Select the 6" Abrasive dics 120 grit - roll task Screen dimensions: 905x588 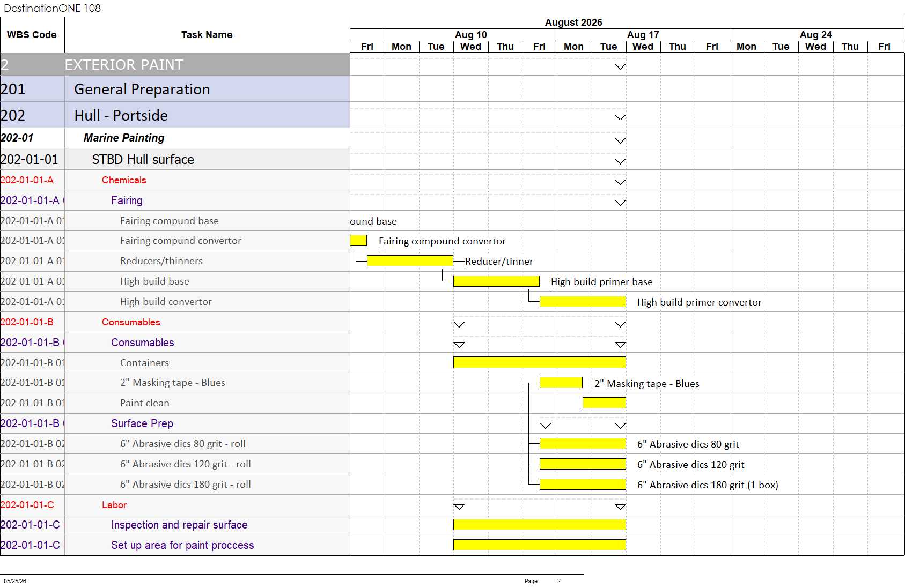(175, 464)
